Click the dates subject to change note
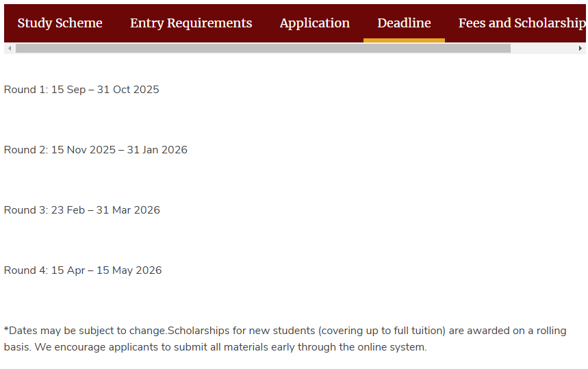The height and width of the screenshot is (369, 588). click(285, 339)
